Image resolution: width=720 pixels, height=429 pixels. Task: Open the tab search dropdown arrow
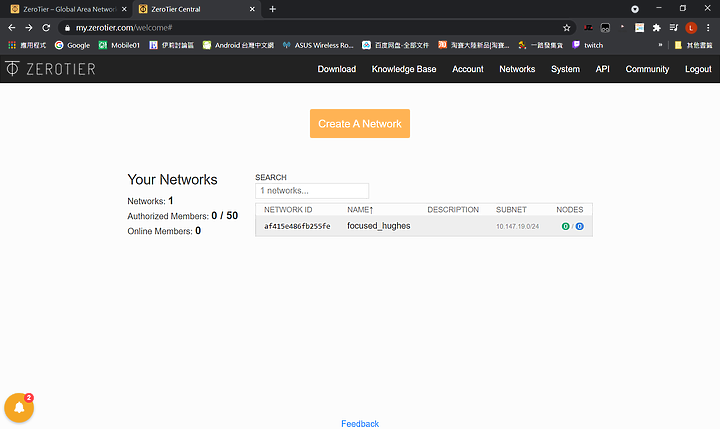coord(635,9)
